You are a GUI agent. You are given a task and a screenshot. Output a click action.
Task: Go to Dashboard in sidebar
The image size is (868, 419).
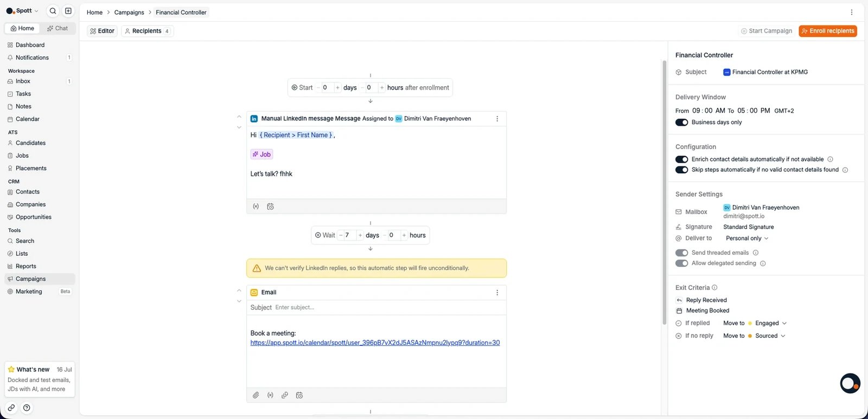pos(40,45)
